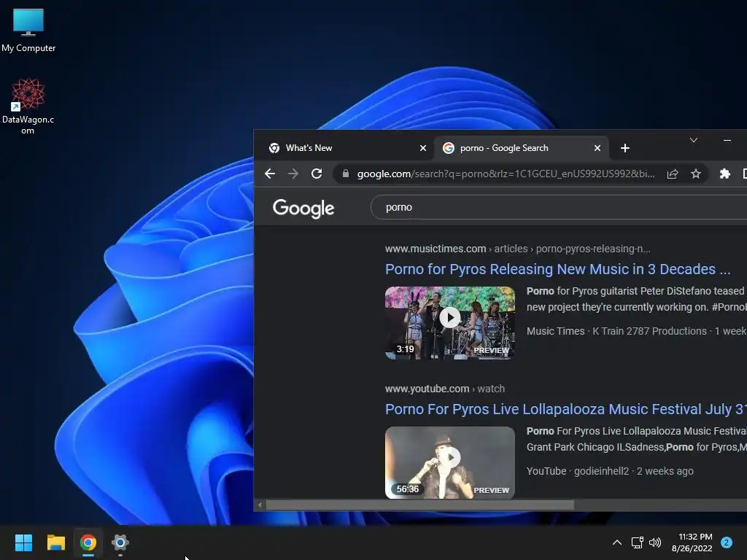Click the Google search input field
This screenshot has height=560, width=747.
point(559,207)
